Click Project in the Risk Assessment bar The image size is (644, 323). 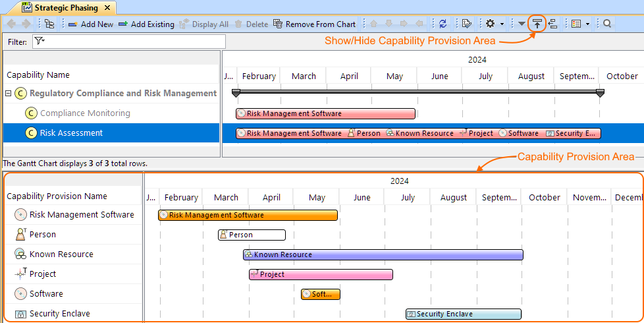[x=477, y=133]
